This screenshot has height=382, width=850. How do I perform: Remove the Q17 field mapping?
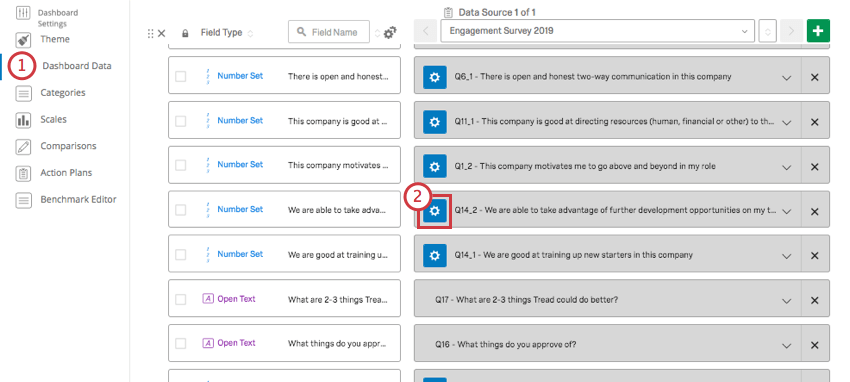[x=814, y=300]
